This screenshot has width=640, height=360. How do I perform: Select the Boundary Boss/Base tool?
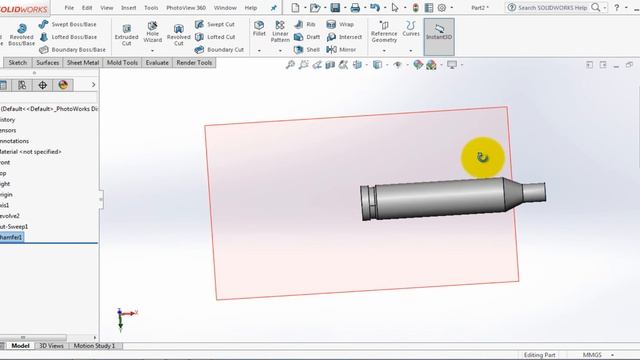click(72, 50)
